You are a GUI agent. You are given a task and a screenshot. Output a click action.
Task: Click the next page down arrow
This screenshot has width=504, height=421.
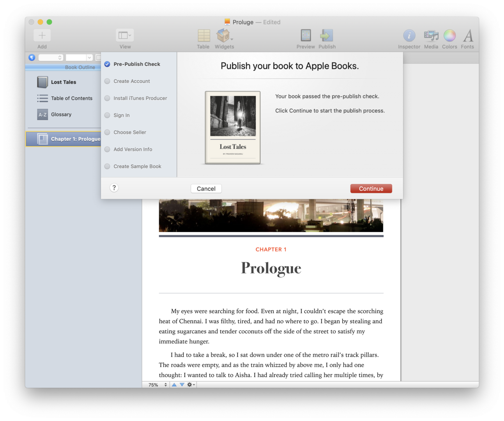click(x=182, y=385)
